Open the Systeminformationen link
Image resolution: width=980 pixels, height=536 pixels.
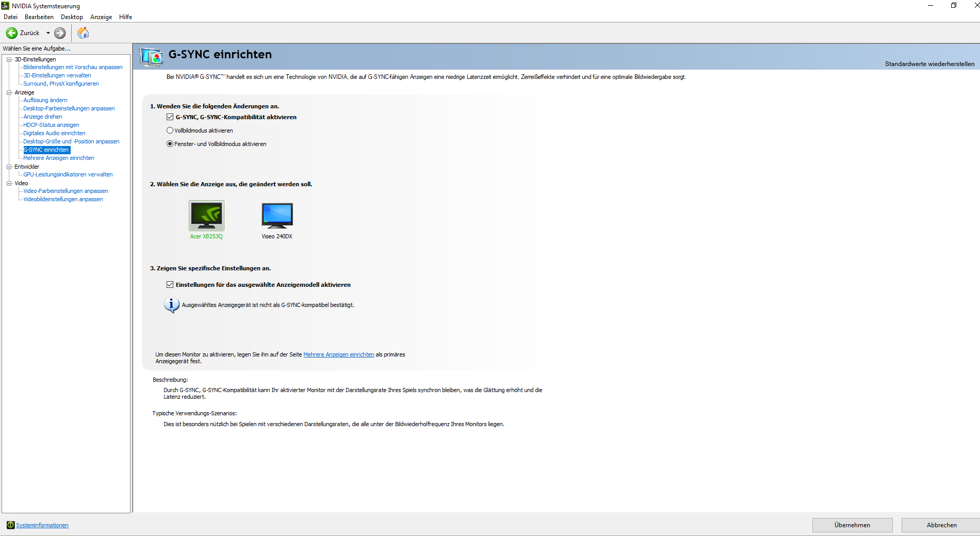42,525
